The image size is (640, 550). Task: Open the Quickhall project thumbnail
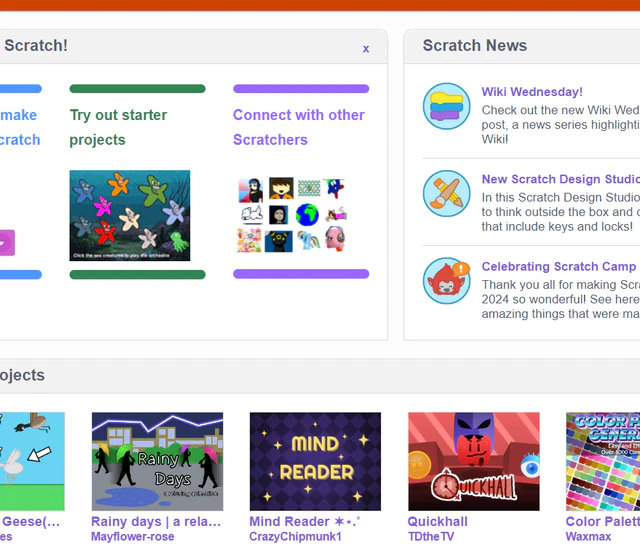click(473, 461)
